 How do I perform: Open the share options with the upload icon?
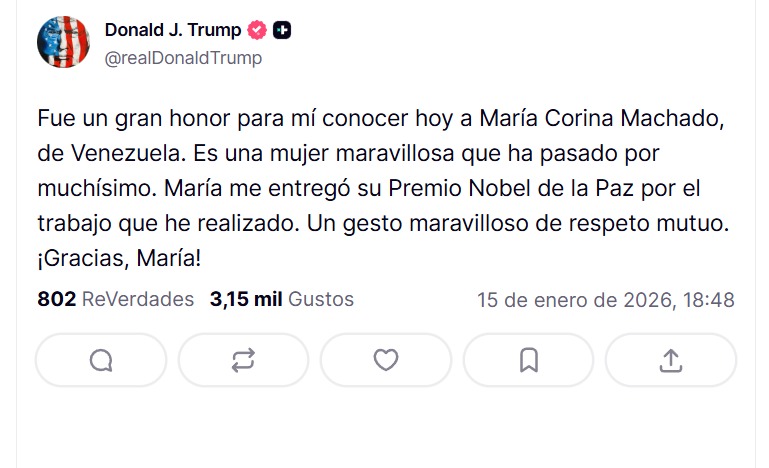pyautogui.click(x=671, y=360)
